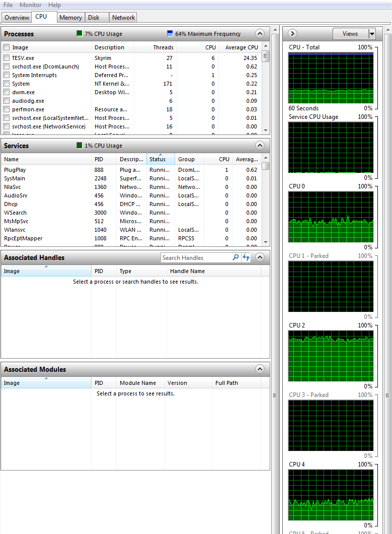Image resolution: width=392 pixels, height=534 pixels.
Task: Tick the select-all checkbox beside Image header
Action: (x=7, y=47)
